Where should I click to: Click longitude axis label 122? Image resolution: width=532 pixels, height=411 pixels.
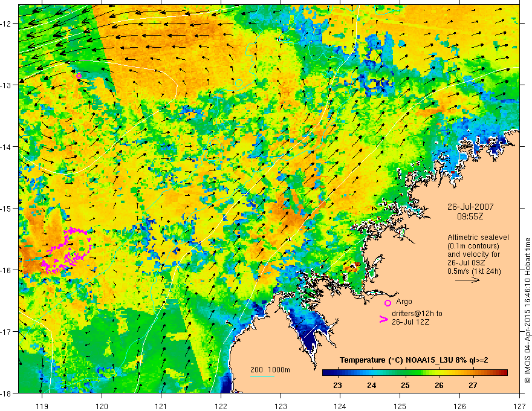click(221, 406)
